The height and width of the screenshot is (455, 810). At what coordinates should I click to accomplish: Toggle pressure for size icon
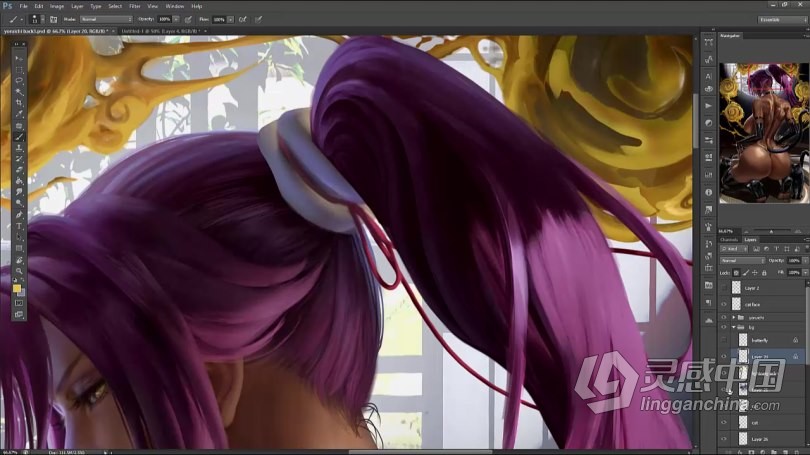258,20
